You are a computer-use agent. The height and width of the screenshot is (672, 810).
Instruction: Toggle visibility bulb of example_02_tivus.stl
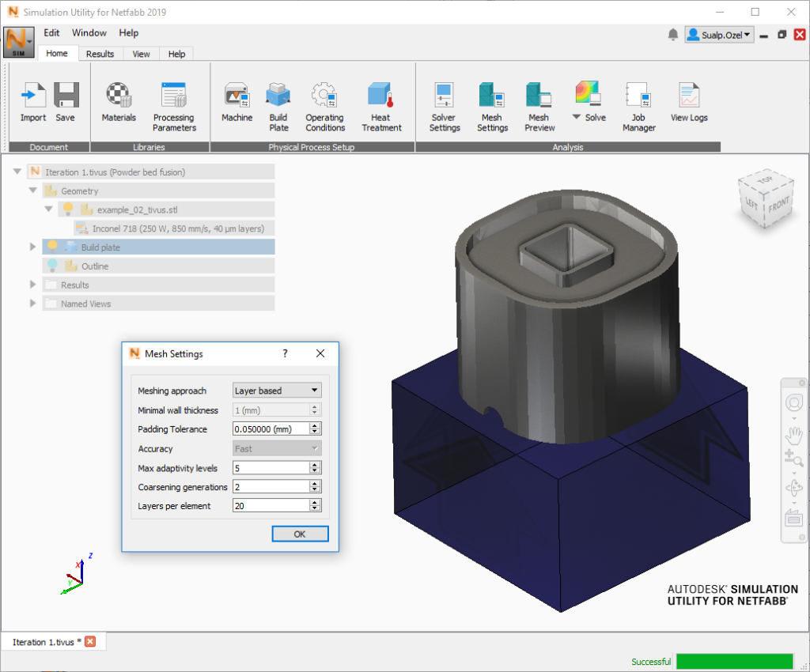click(x=67, y=209)
